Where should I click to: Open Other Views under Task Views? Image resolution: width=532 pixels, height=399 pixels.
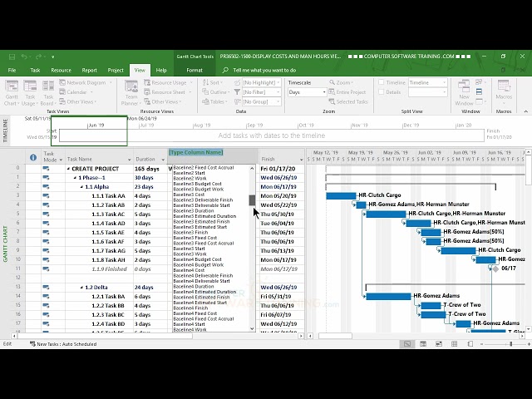coord(78,101)
